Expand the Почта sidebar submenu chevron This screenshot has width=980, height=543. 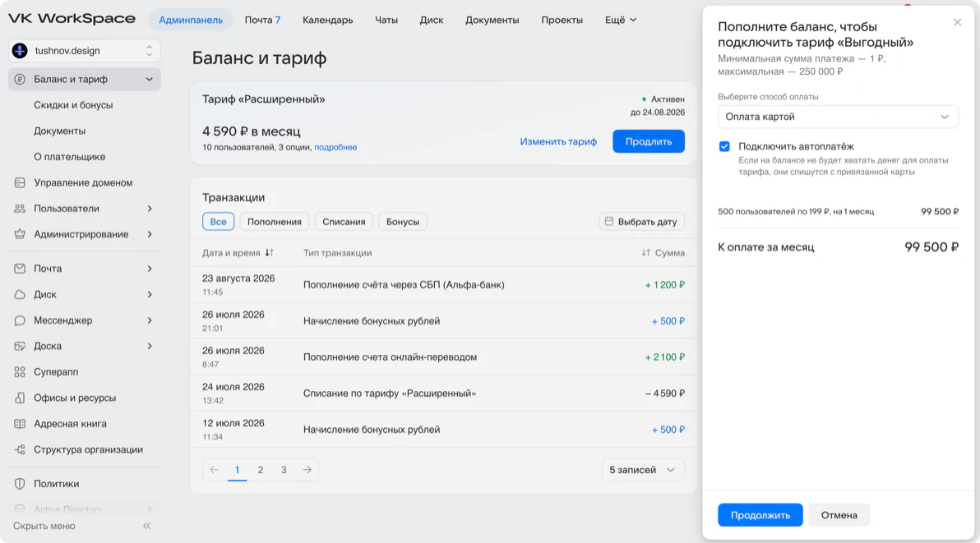[x=150, y=269]
